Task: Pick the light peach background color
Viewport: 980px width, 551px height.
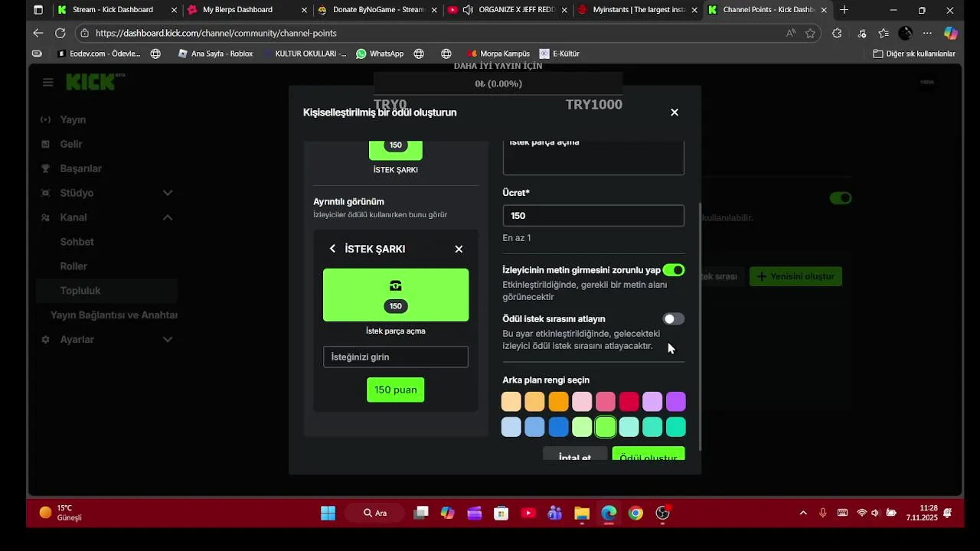Action: click(x=511, y=402)
